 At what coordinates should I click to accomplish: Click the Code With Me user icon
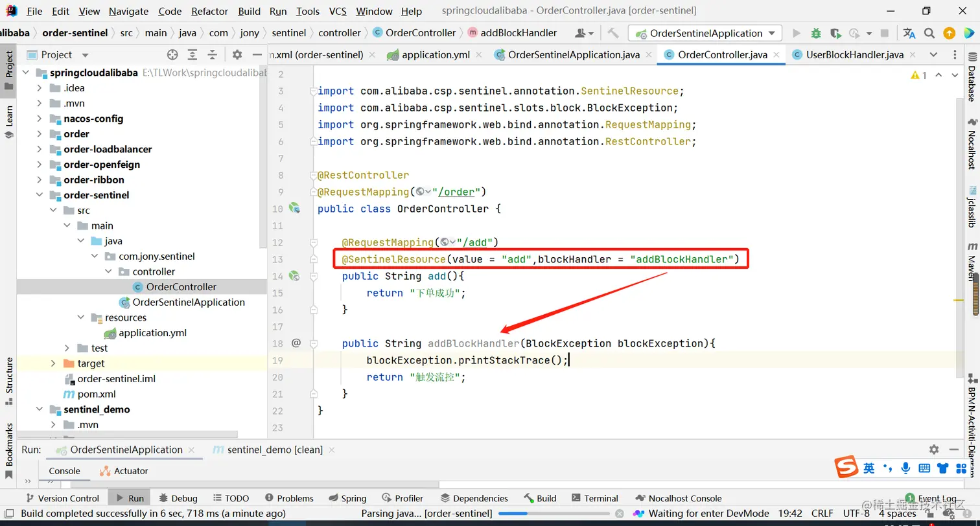point(583,33)
